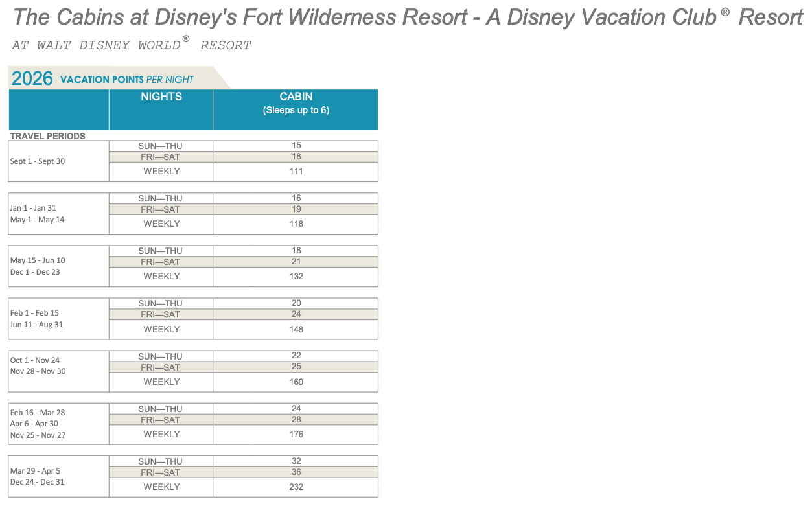Screen dimensions: 812x506
Task: Click the weekly value 118
Action: point(296,224)
